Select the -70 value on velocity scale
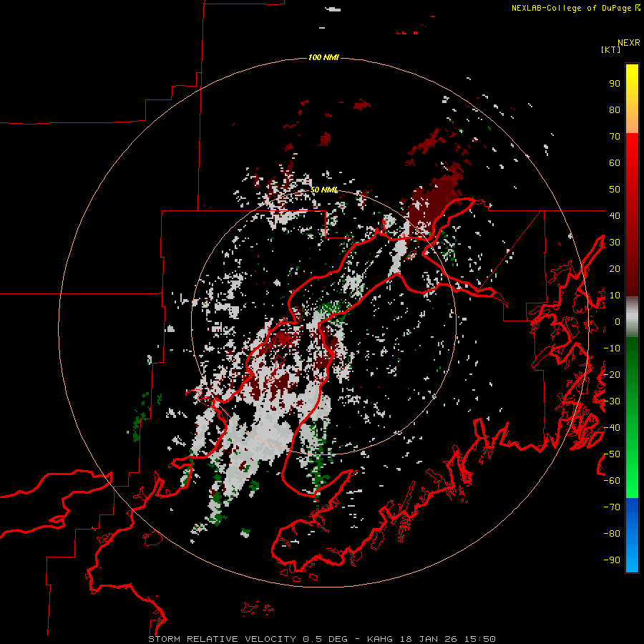 pos(612,507)
